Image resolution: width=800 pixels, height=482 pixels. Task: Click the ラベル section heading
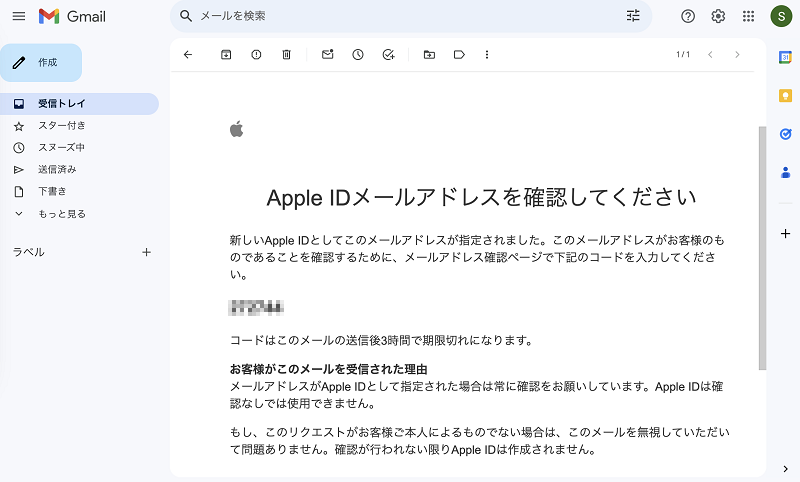coord(29,252)
